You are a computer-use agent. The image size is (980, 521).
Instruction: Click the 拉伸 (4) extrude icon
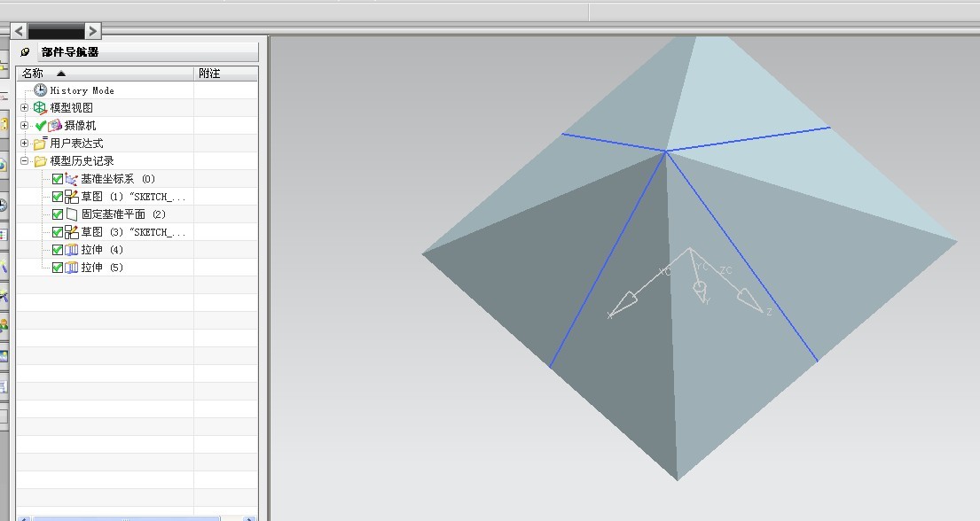pyautogui.click(x=71, y=250)
